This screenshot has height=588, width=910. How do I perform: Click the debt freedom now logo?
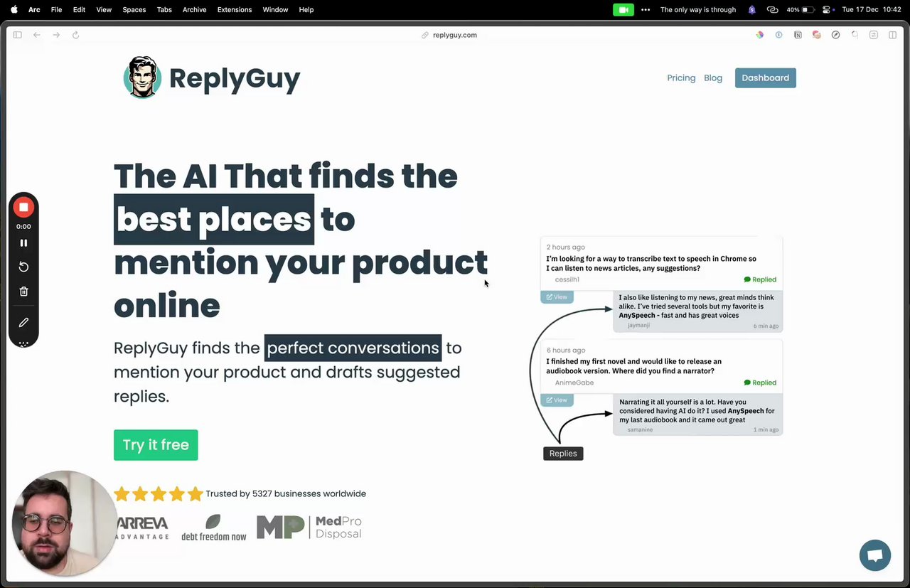click(x=213, y=528)
